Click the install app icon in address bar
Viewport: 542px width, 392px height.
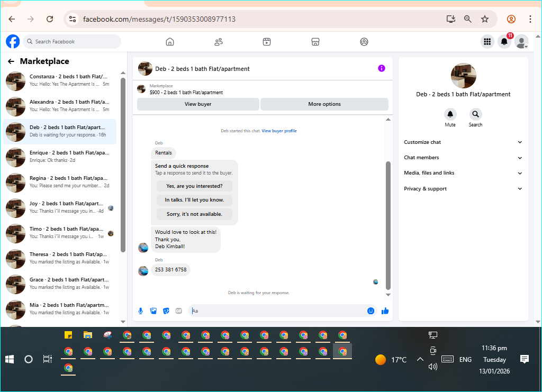pyautogui.click(x=451, y=19)
